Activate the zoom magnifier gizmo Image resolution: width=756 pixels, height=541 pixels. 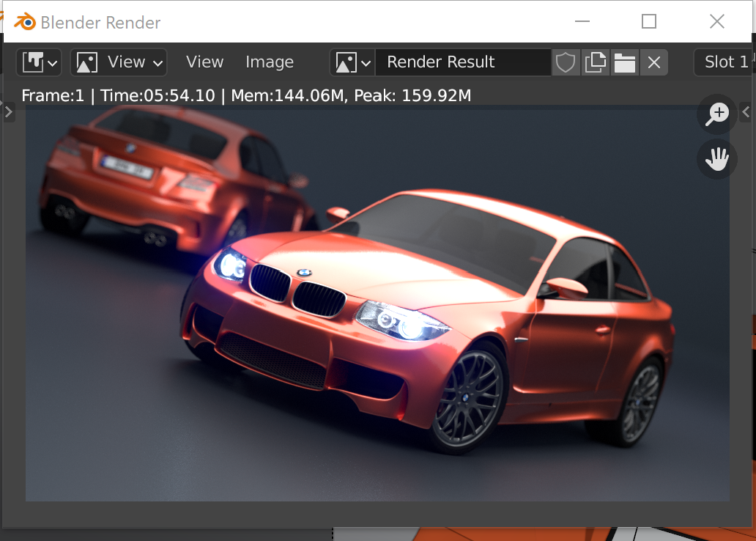[717, 114]
